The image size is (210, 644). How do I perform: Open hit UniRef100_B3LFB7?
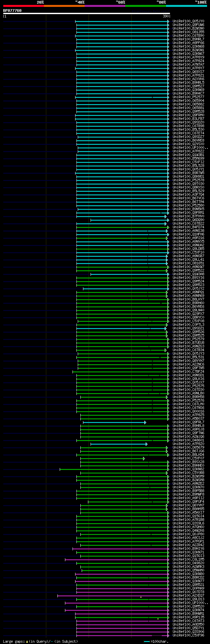pos(188,119)
